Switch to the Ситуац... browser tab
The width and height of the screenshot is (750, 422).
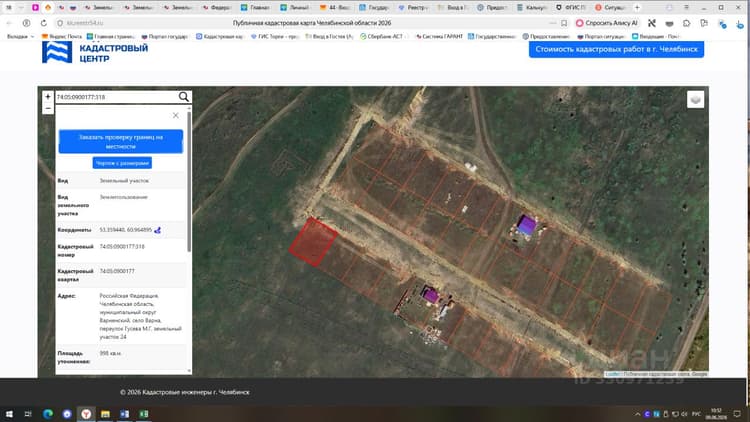tap(611, 8)
